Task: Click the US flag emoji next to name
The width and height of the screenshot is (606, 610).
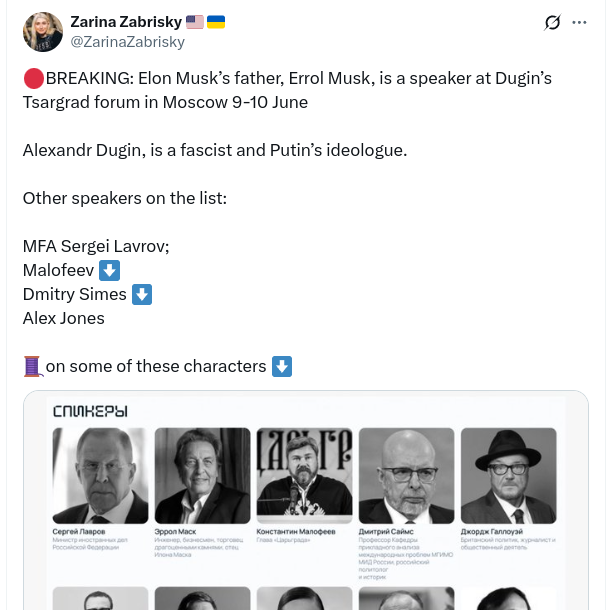Action: tap(194, 22)
